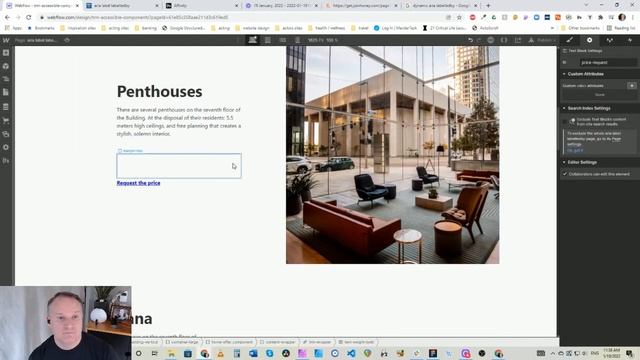Select link-wrapper in breadcrumb bar
Screen dimensions: 640x360
pyautogui.click(x=317, y=342)
